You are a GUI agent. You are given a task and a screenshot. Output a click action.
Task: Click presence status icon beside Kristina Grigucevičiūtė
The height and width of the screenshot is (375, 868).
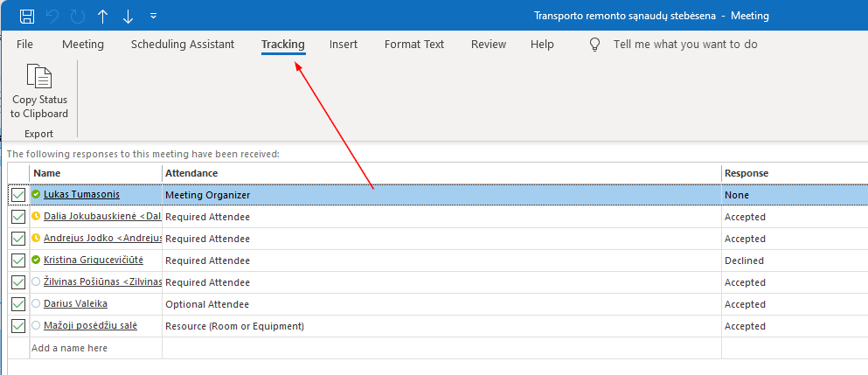36,260
